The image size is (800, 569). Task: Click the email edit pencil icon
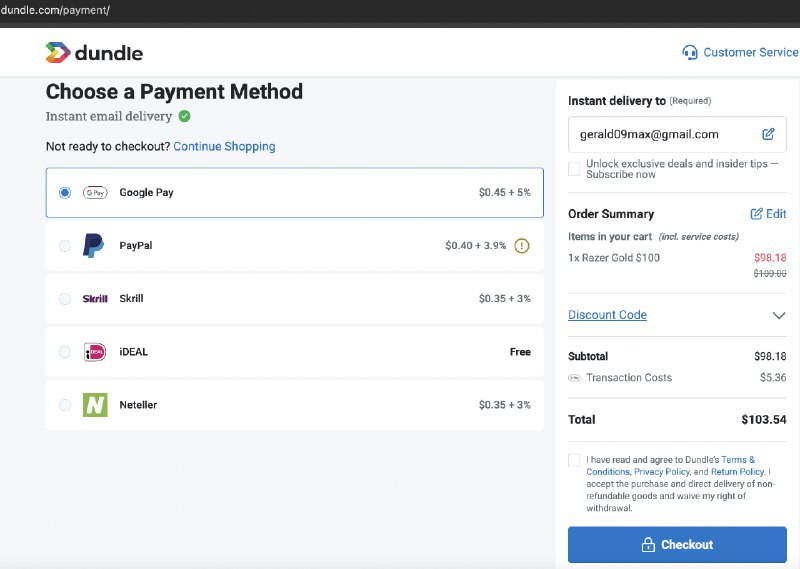[768, 134]
